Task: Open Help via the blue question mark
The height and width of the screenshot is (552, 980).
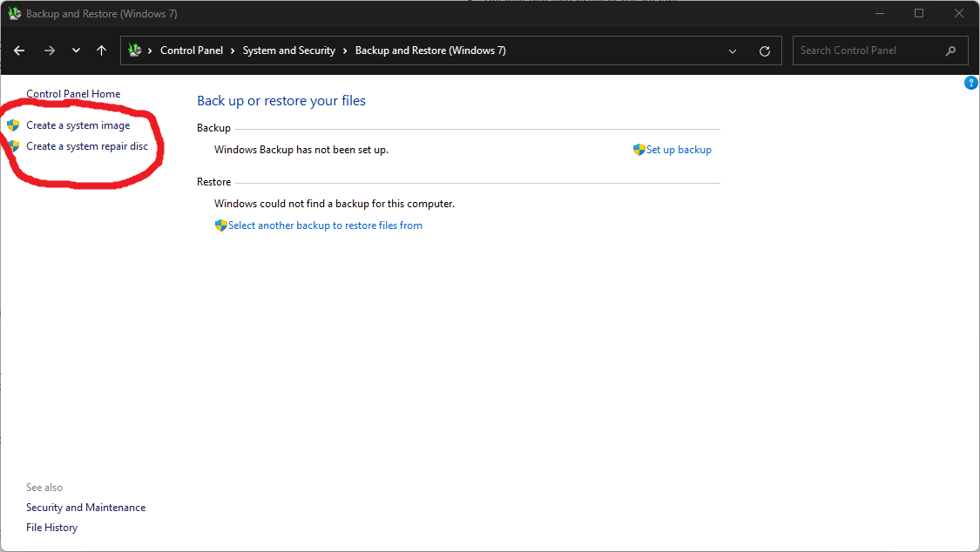Action: coord(971,82)
